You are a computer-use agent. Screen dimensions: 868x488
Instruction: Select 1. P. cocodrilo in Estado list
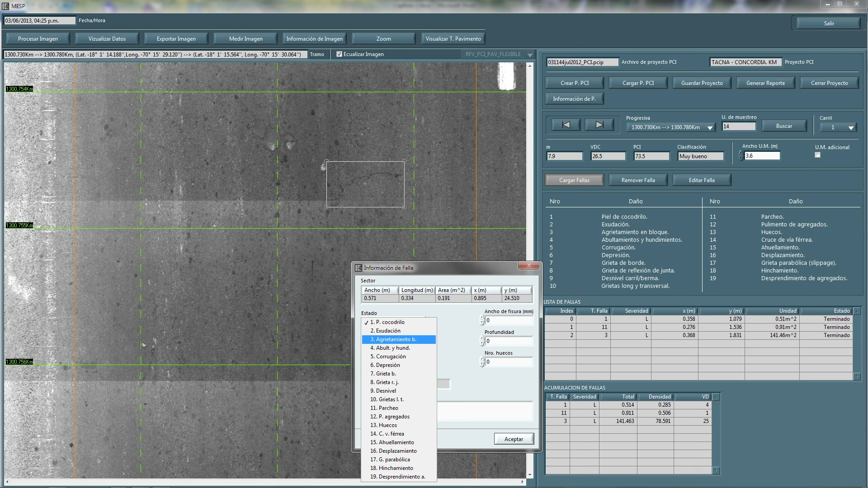pyautogui.click(x=398, y=322)
